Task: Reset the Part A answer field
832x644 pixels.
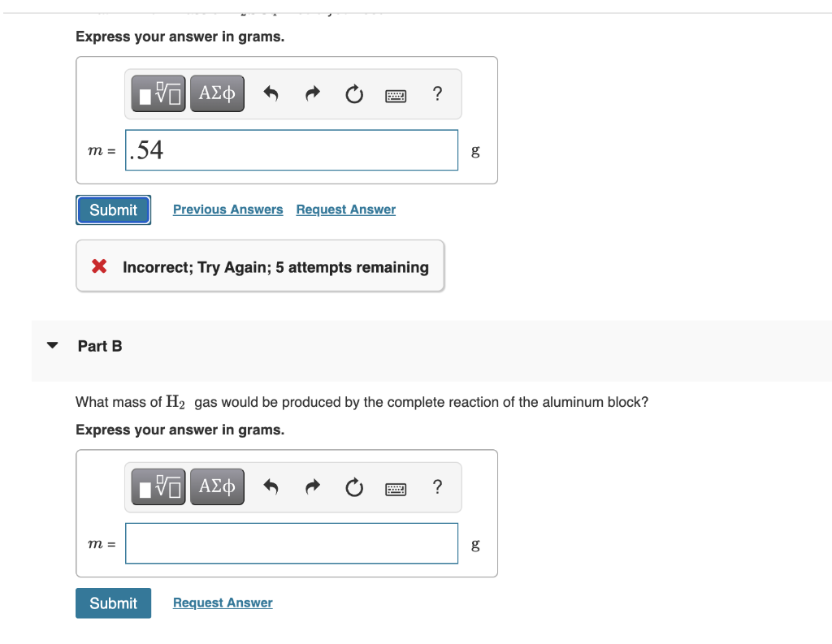Action: point(353,94)
